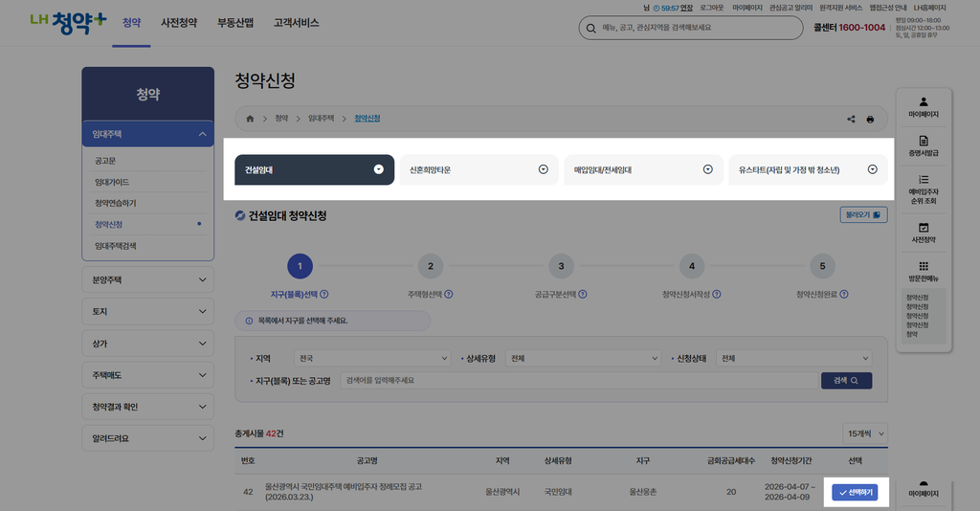Click the print icon near breadcrumb
Screen dimensions: 980x511
coord(870,119)
